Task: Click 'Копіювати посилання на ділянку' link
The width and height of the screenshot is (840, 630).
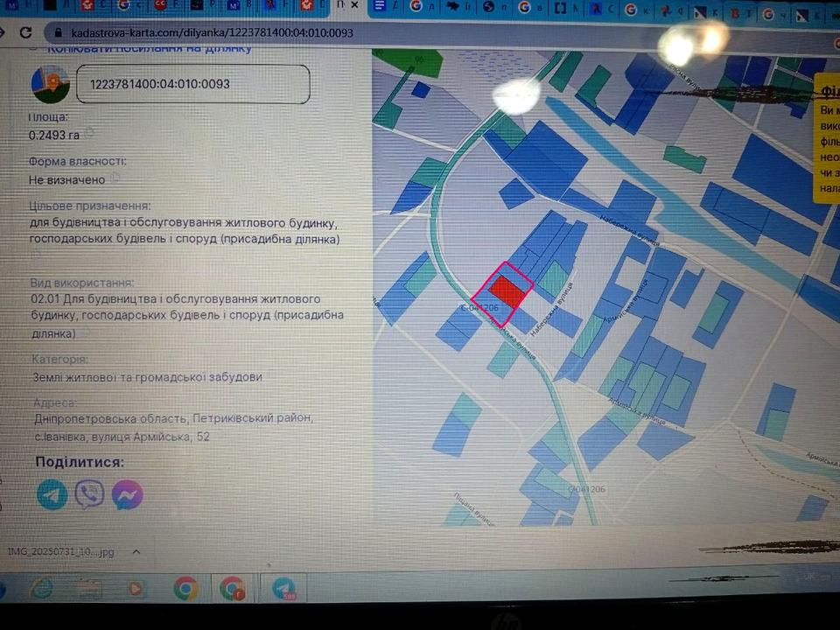Action: 149,49
